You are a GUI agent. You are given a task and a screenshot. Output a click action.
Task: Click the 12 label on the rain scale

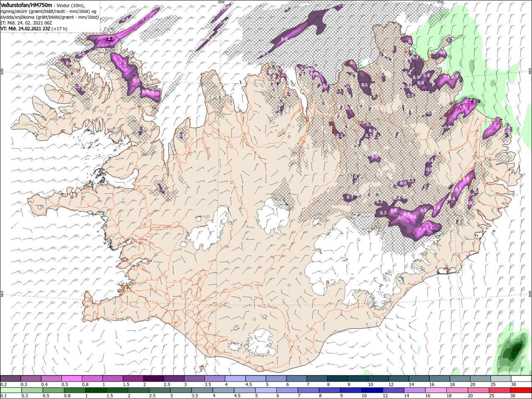click(385, 396)
